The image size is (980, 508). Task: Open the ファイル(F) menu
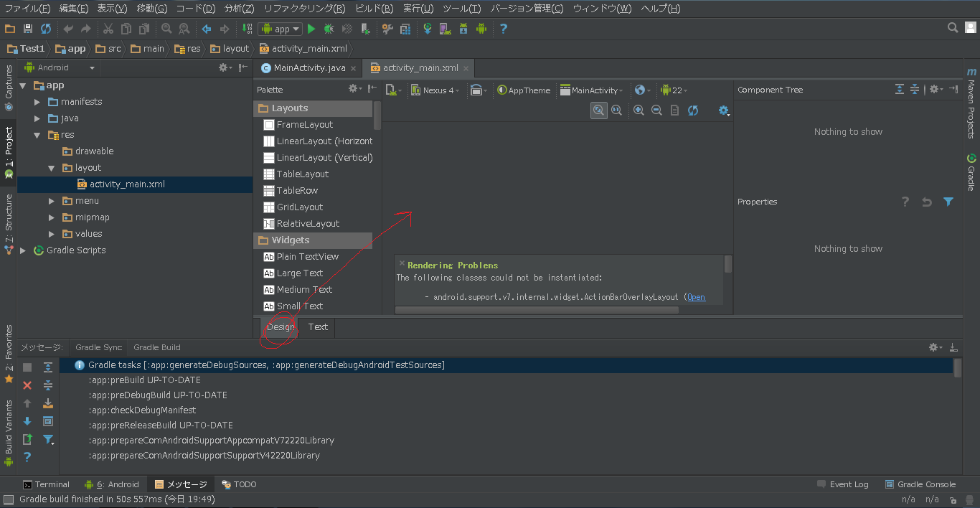27,9
